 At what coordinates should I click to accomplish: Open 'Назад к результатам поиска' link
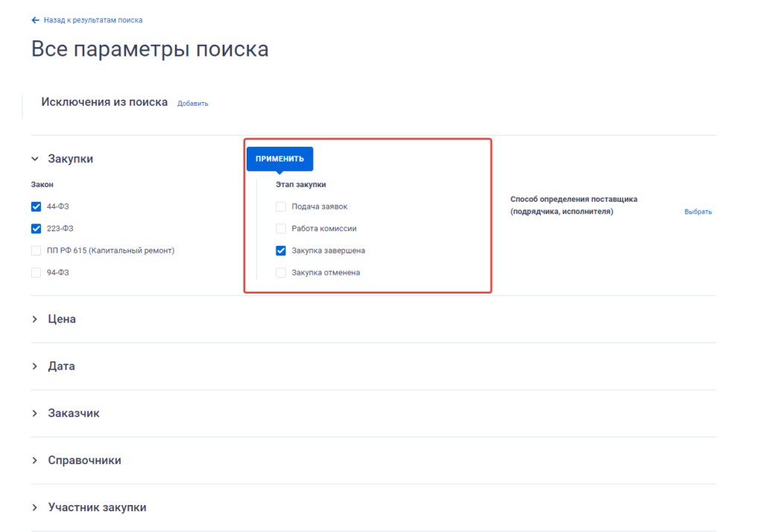point(92,20)
